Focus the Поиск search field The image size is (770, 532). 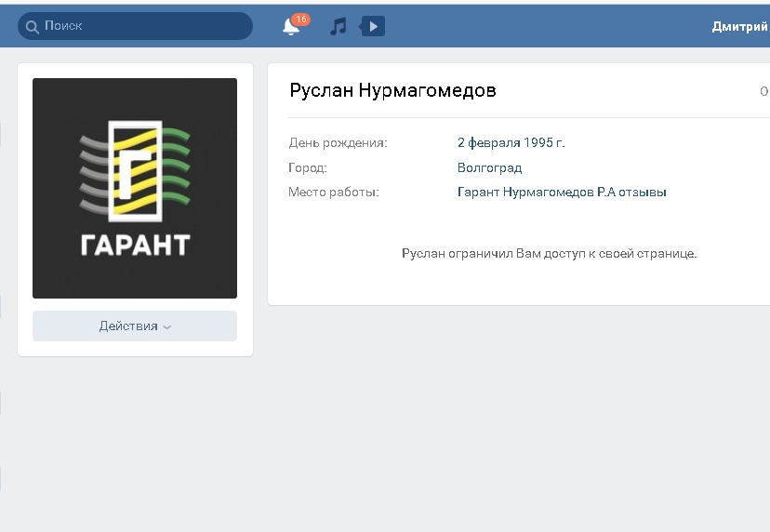pyautogui.click(x=139, y=26)
